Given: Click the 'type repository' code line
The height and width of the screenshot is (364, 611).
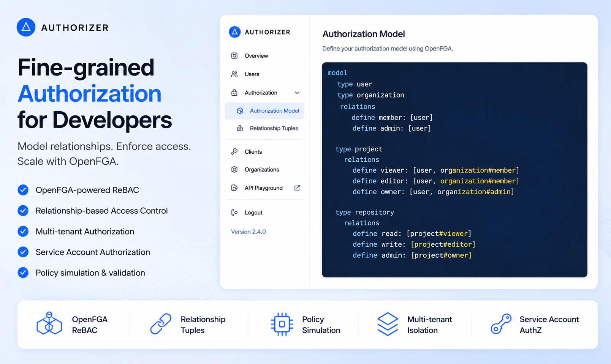Looking at the screenshot, I should 364,212.
